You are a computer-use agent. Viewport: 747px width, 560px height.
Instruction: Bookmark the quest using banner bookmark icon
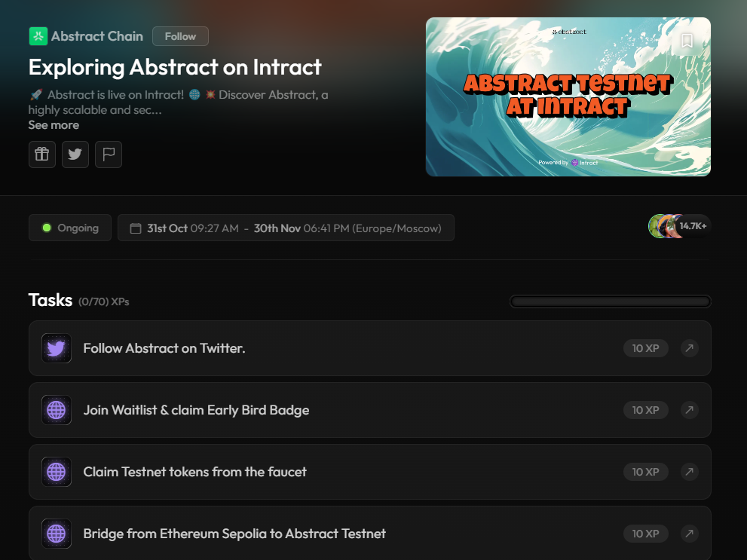687,41
